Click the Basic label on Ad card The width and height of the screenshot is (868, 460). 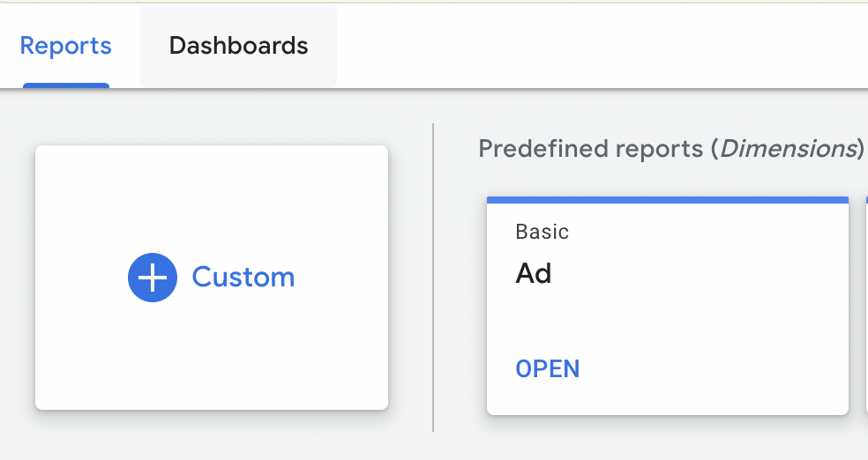click(542, 232)
